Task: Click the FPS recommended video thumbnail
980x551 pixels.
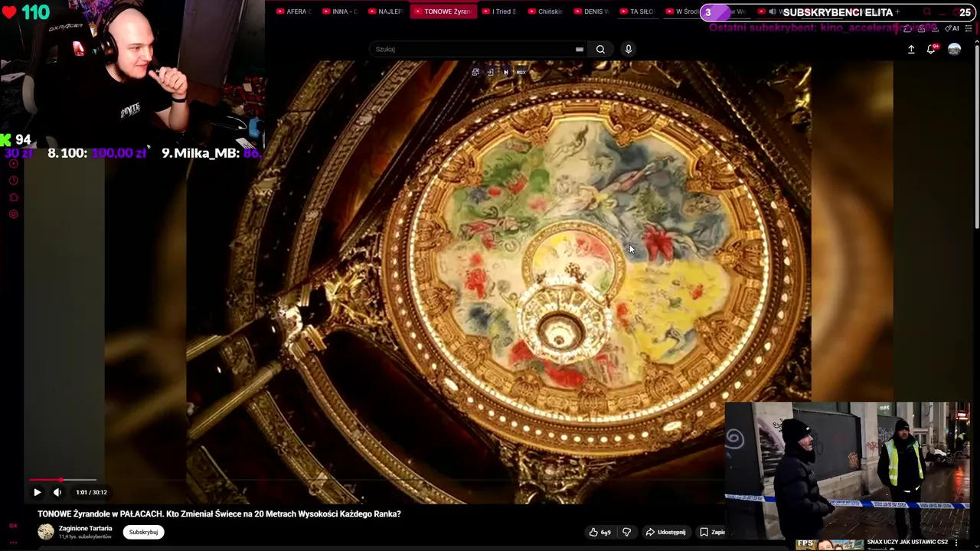Action: click(x=829, y=545)
